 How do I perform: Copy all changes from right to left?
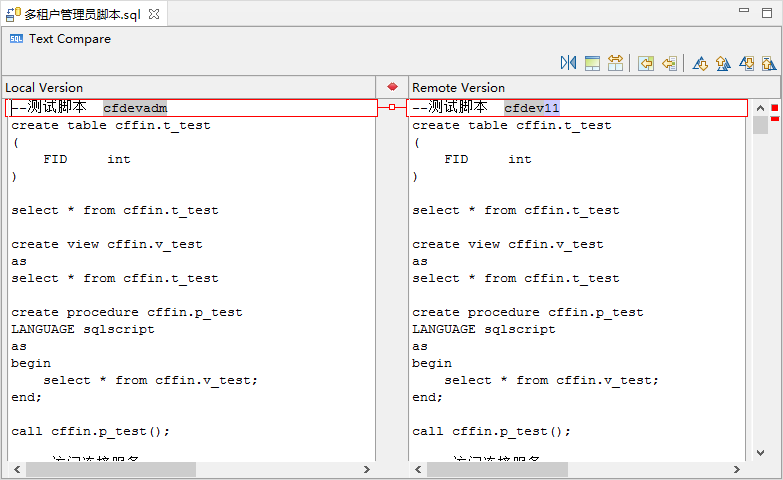coord(646,63)
